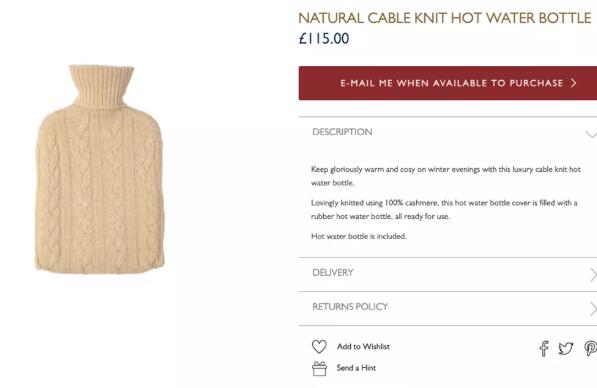597x388 pixels.
Task: Click the Add to Wishlist link
Action: [x=363, y=346]
